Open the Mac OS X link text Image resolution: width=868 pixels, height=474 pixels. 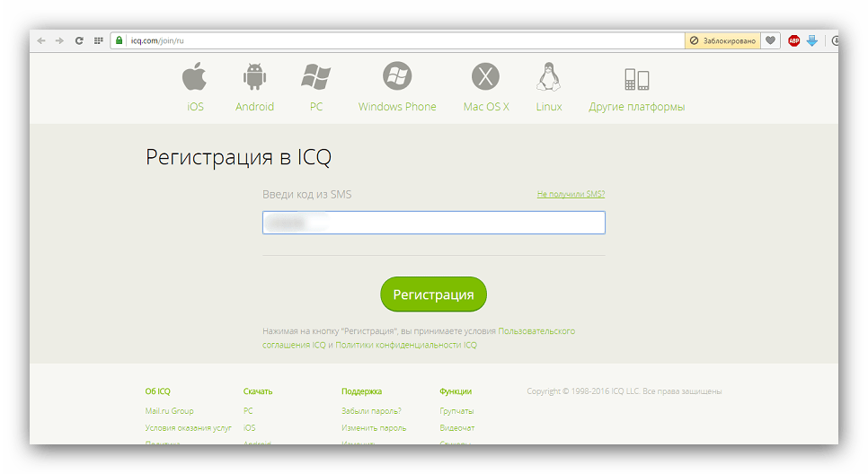[x=486, y=107]
